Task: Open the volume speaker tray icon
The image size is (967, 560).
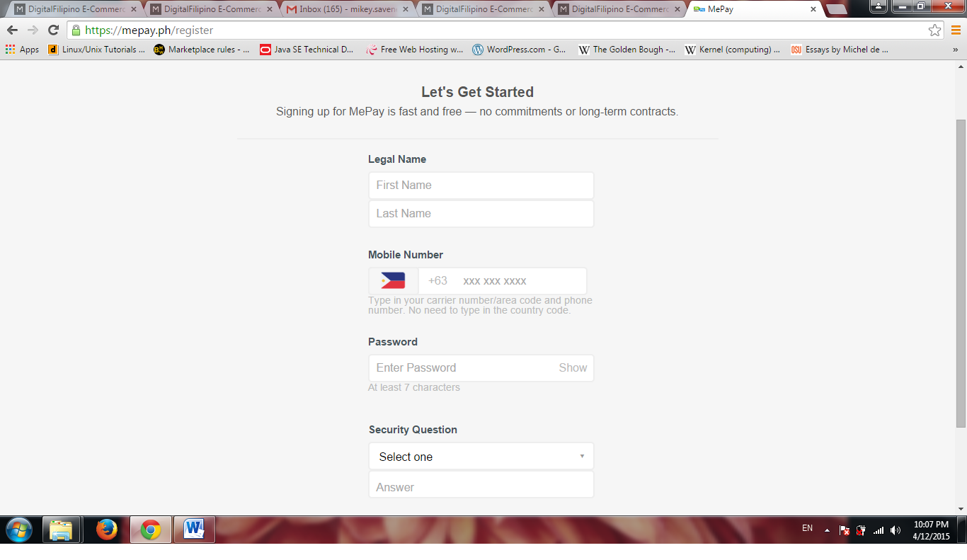Action: coord(896,530)
